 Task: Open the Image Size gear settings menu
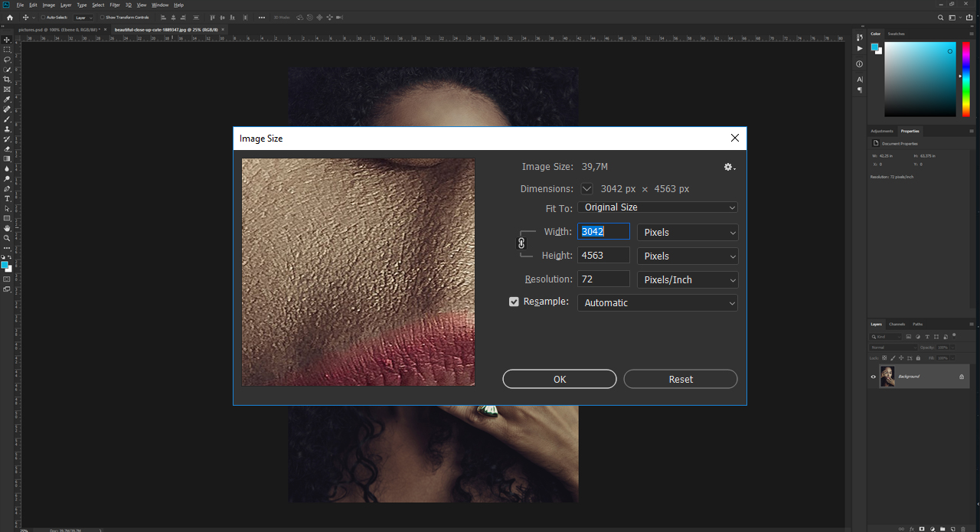click(x=729, y=167)
